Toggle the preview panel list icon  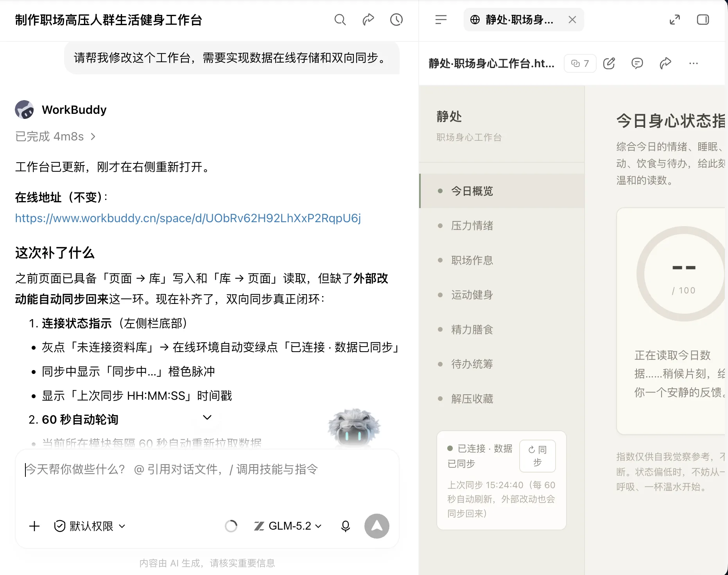[441, 20]
